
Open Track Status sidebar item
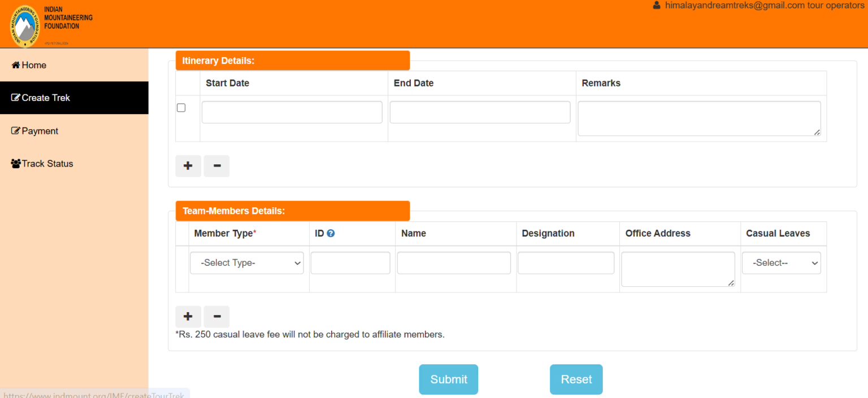[74, 164]
